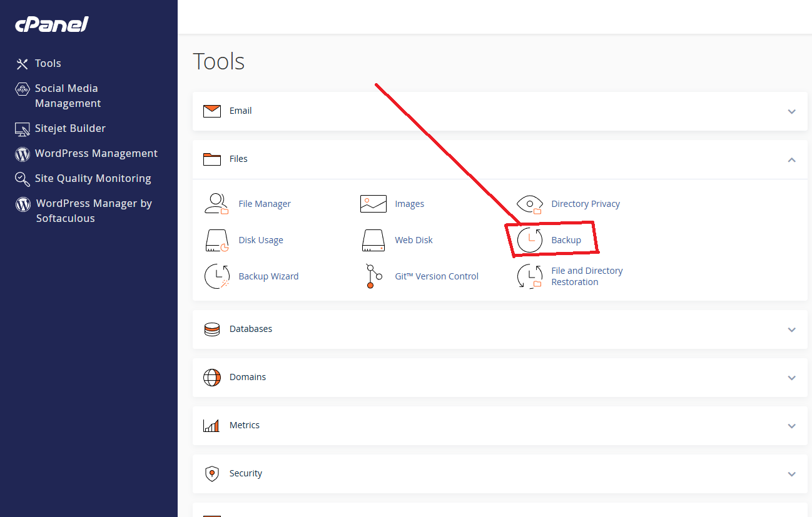Click the Backup clock icon

pyautogui.click(x=530, y=240)
